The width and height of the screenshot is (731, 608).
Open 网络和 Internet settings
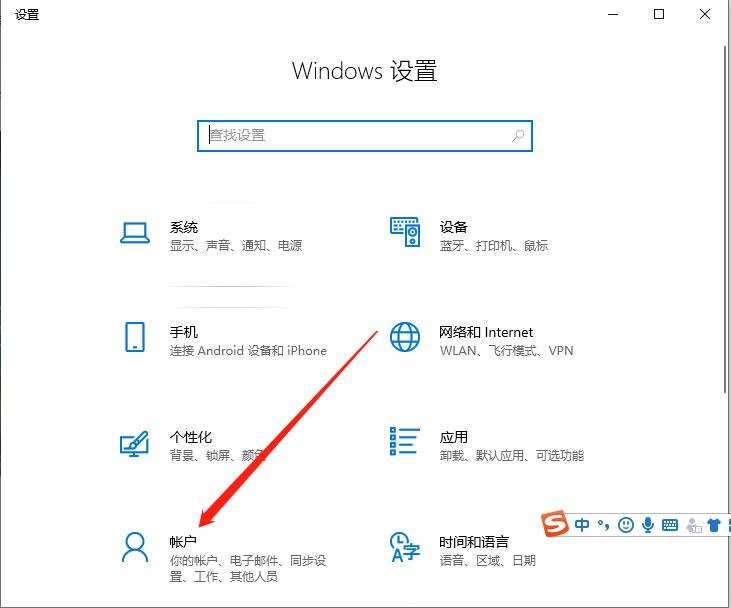(x=486, y=332)
